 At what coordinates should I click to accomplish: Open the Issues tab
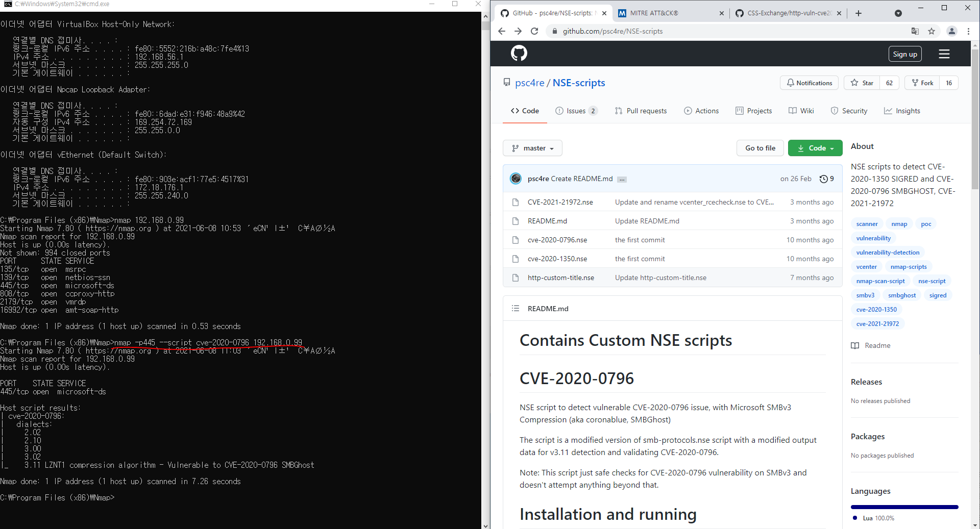(x=576, y=111)
